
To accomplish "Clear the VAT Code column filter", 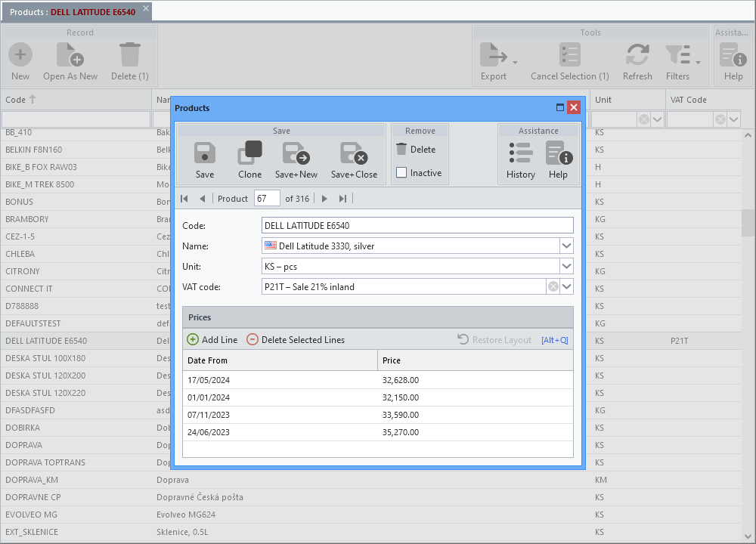I will click(720, 119).
